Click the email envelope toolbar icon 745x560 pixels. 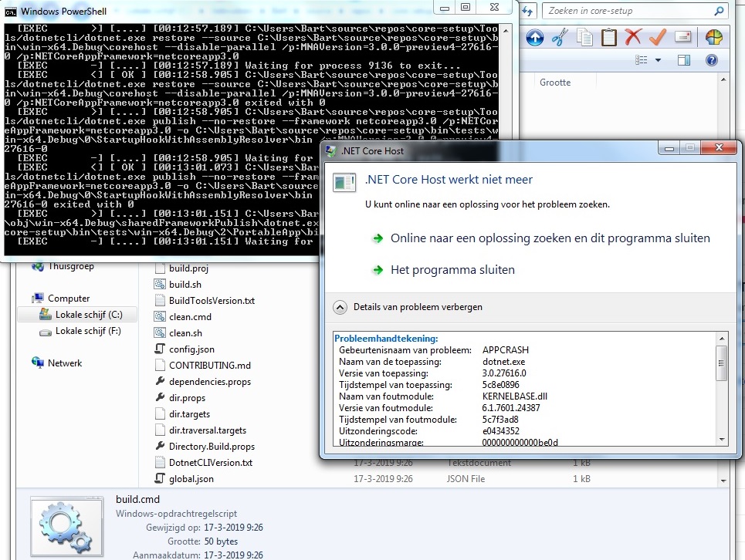683,38
